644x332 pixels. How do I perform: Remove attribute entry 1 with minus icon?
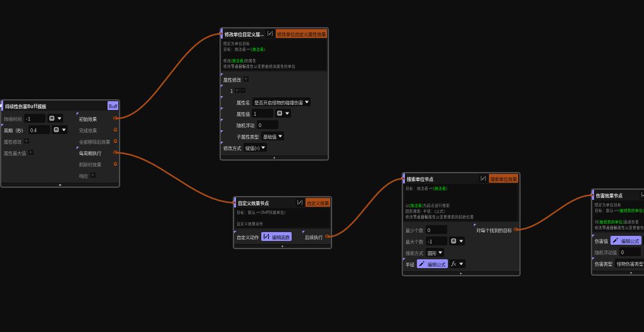click(x=243, y=90)
